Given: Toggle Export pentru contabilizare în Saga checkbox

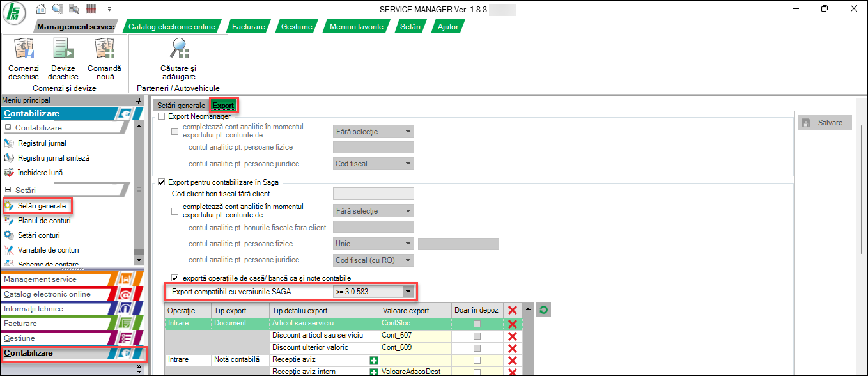Looking at the screenshot, I should click(162, 182).
